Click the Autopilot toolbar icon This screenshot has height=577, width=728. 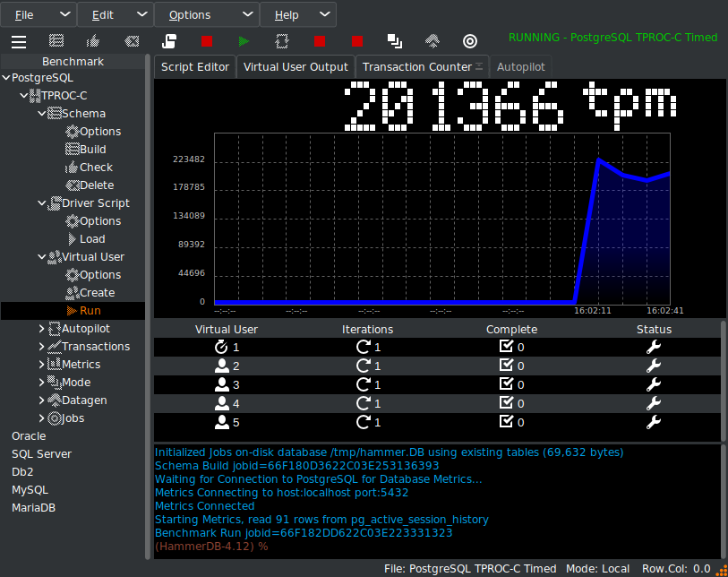282,41
